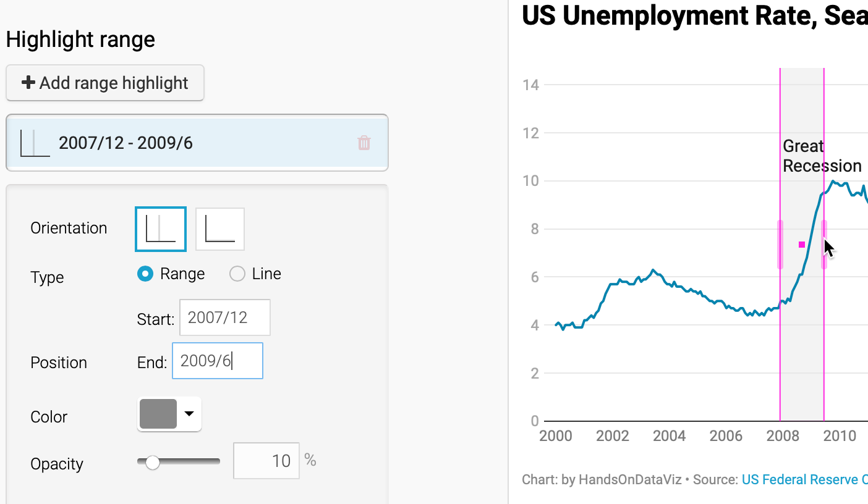
Task: Open the Color dropdown arrow
Action: point(190,414)
